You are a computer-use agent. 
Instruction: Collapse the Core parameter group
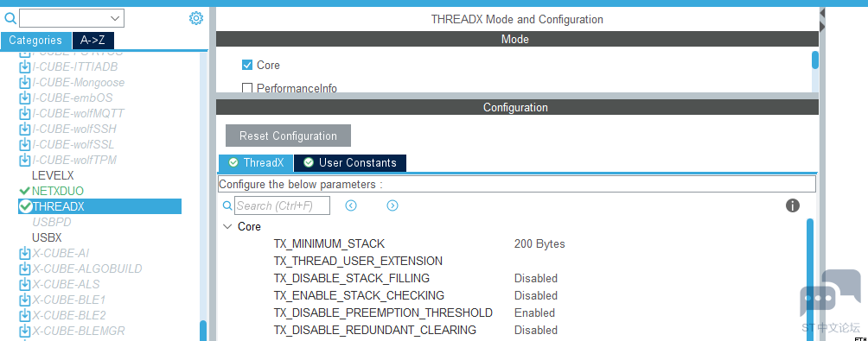click(x=227, y=226)
